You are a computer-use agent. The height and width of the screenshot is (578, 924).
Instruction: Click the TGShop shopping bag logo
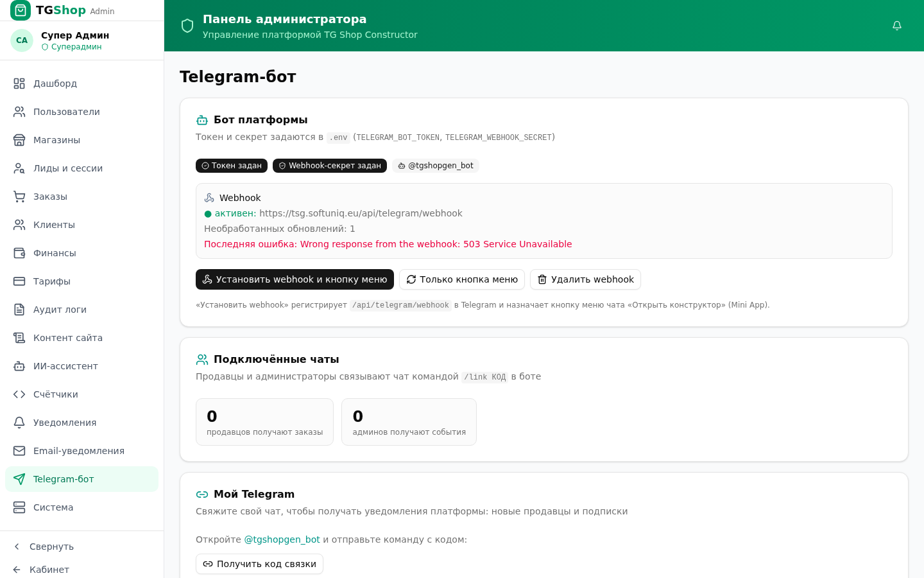coord(21,10)
